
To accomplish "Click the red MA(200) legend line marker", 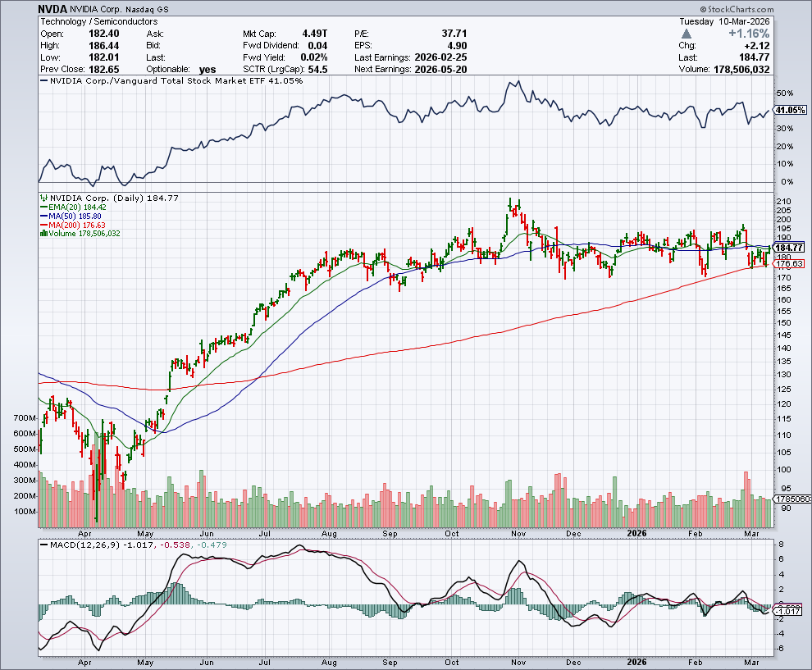I will (x=44, y=225).
